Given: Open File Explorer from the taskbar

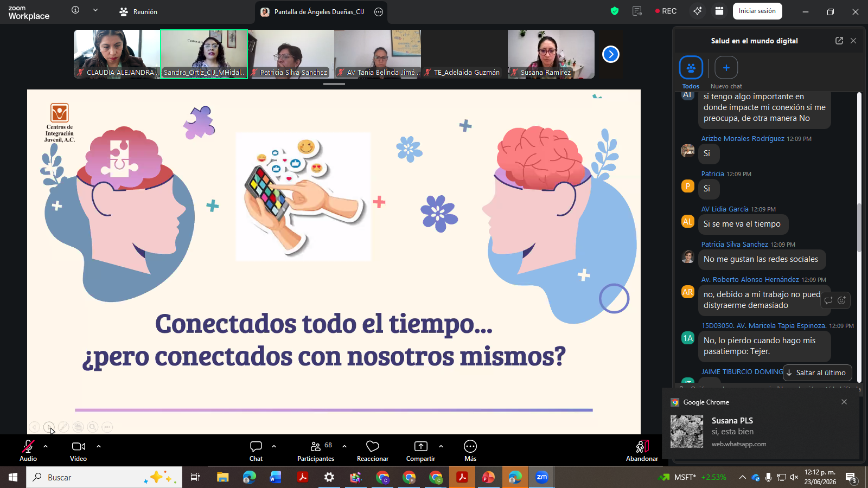Looking at the screenshot, I should 223,477.
